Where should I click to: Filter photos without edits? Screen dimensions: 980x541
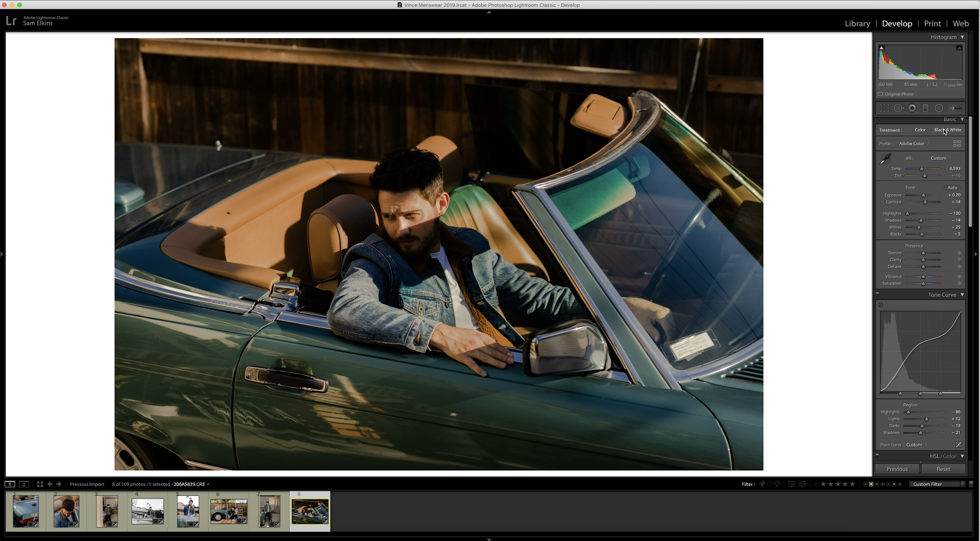click(x=802, y=484)
